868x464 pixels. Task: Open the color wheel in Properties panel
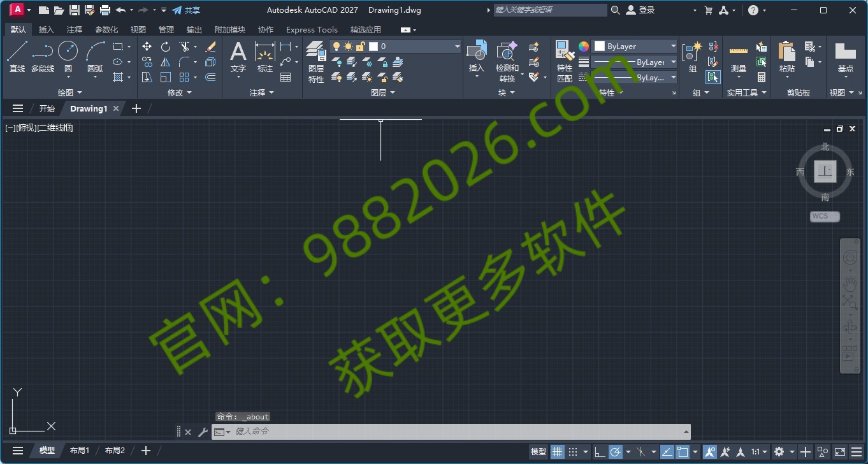tap(583, 46)
